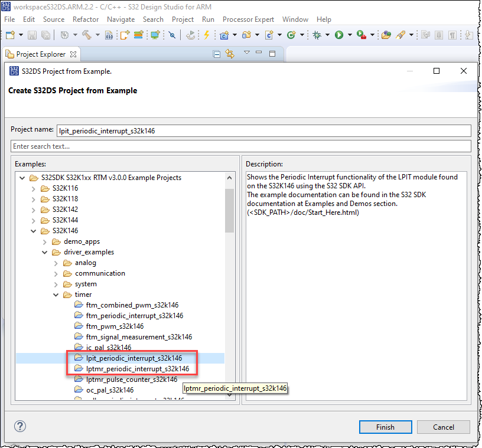
Task: Expand the S32K116 folder
Action: point(34,189)
